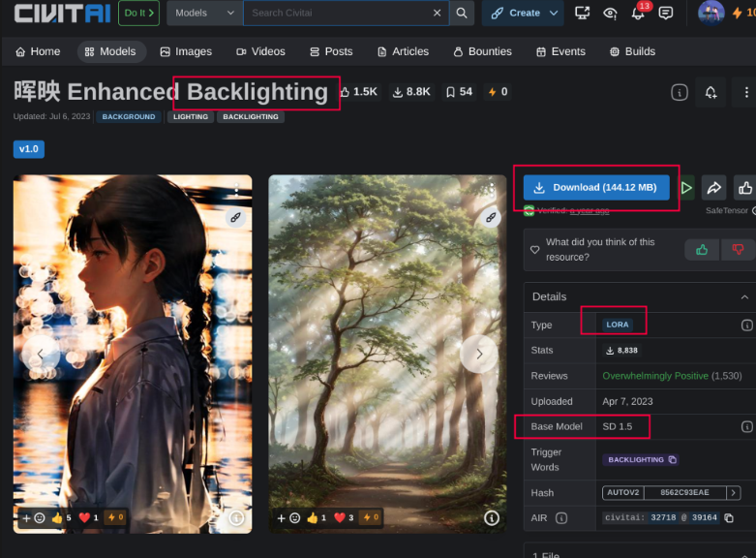Open info icon in Type row
This screenshot has width=756, height=558.
click(746, 325)
